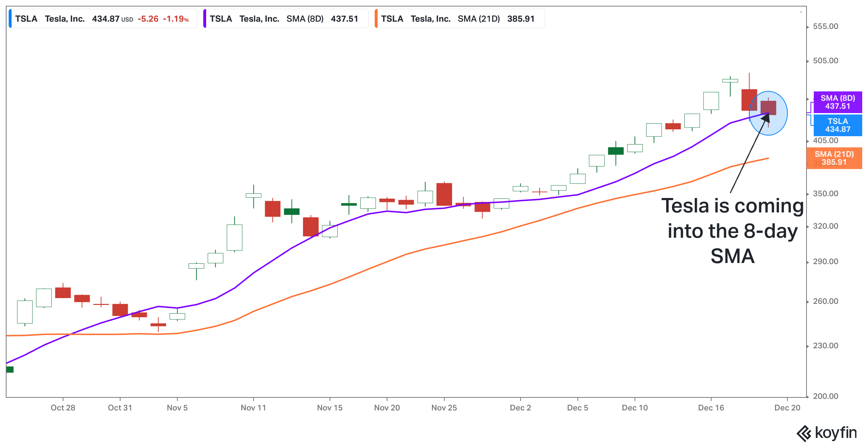Viewport: 868px width, 448px height.
Task: Click the blue color bar on TSLA legend
Action: (x=10, y=19)
